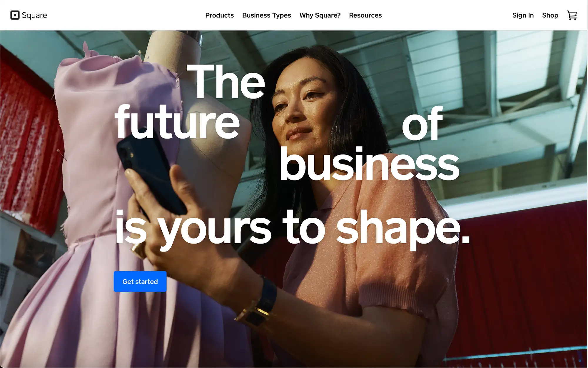The height and width of the screenshot is (368, 588).
Task: Click the Get started button
Action: 140,282
